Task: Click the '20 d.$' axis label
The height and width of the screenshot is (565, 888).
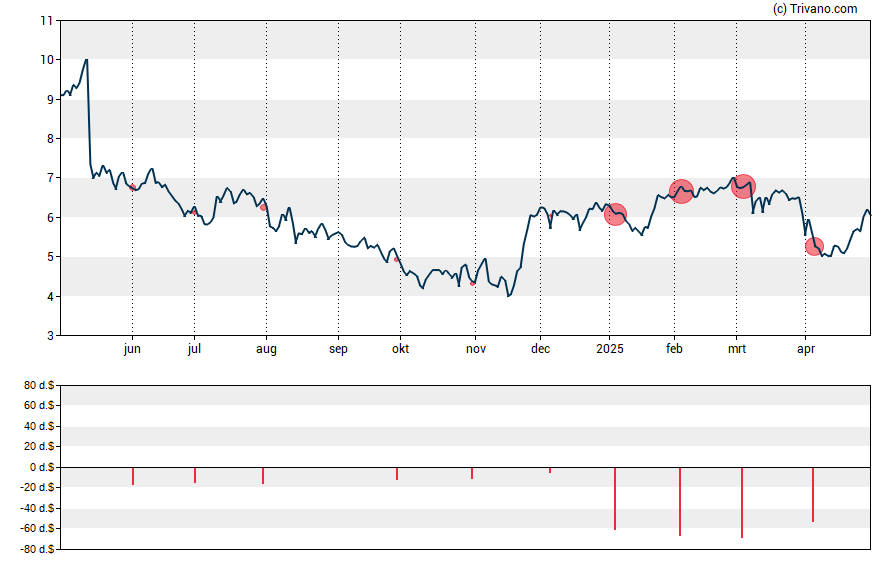Action: click(x=39, y=447)
